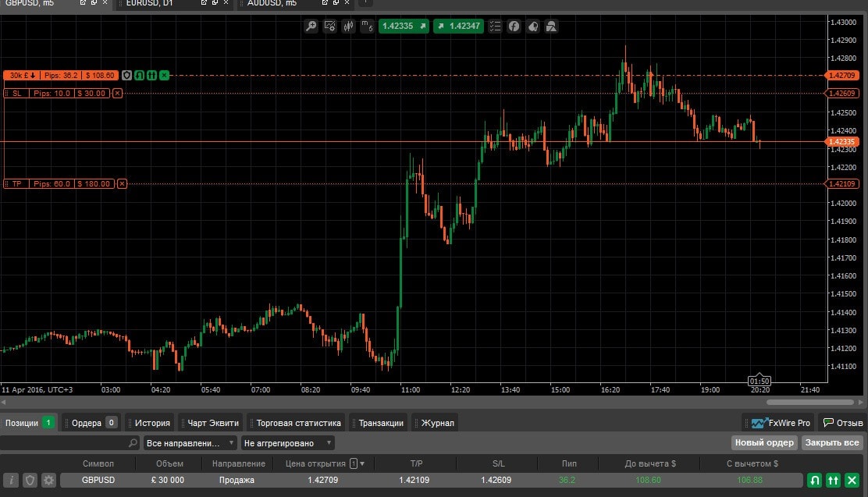The height and width of the screenshot is (497, 868).
Task: Remove the SL line with its X
Action: click(x=117, y=94)
